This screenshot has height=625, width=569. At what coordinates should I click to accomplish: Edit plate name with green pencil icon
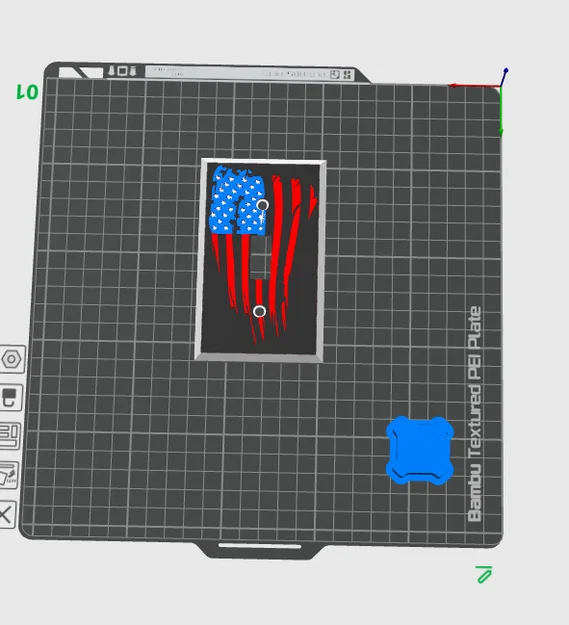[x=484, y=575]
